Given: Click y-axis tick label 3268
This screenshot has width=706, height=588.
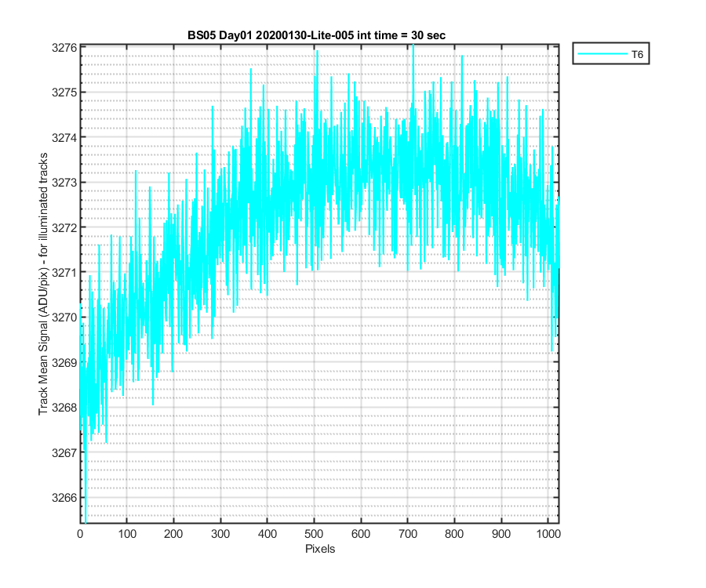Looking at the screenshot, I should pos(64,408).
